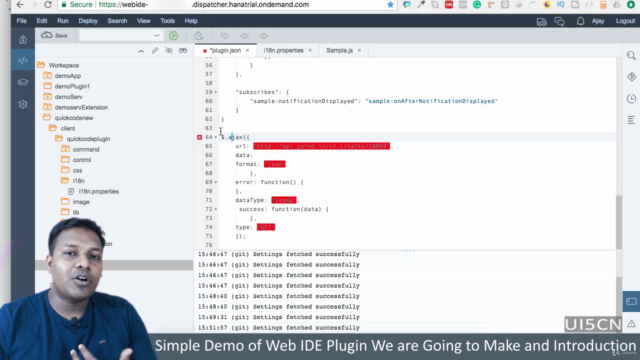
Task: Toggle the console pane icon on right sidebar
Action: tap(631, 302)
